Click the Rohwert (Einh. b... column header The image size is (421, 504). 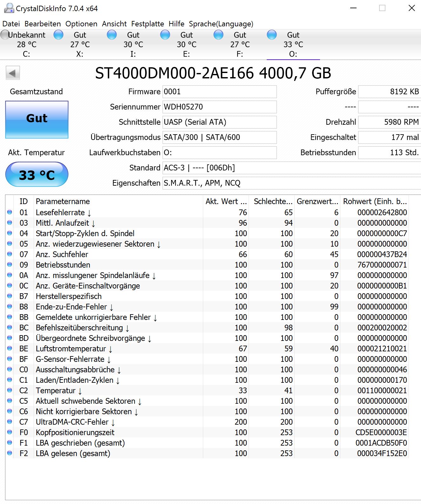point(374,202)
